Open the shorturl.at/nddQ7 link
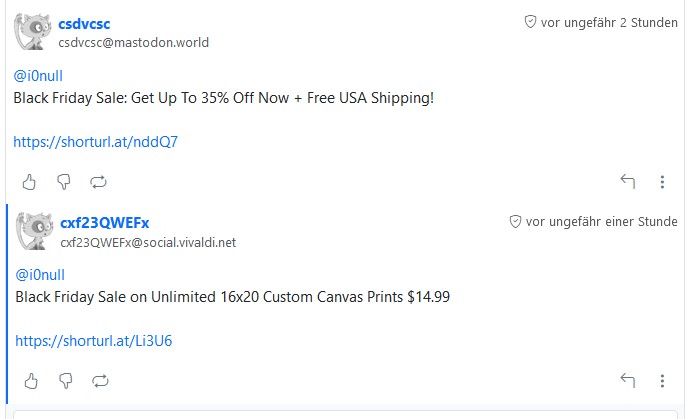 coord(95,142)
